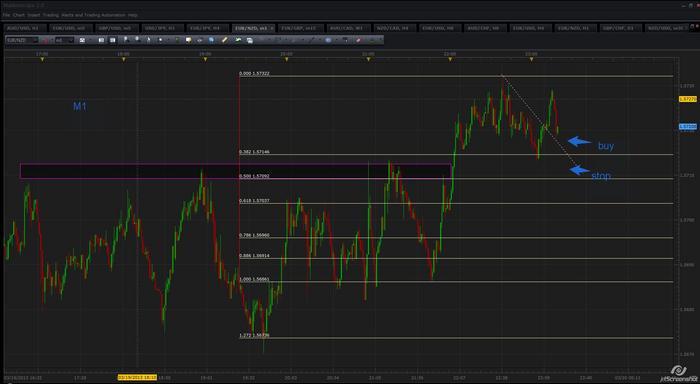Click the blue circle icon in toolbar

(x=328, y=40)
